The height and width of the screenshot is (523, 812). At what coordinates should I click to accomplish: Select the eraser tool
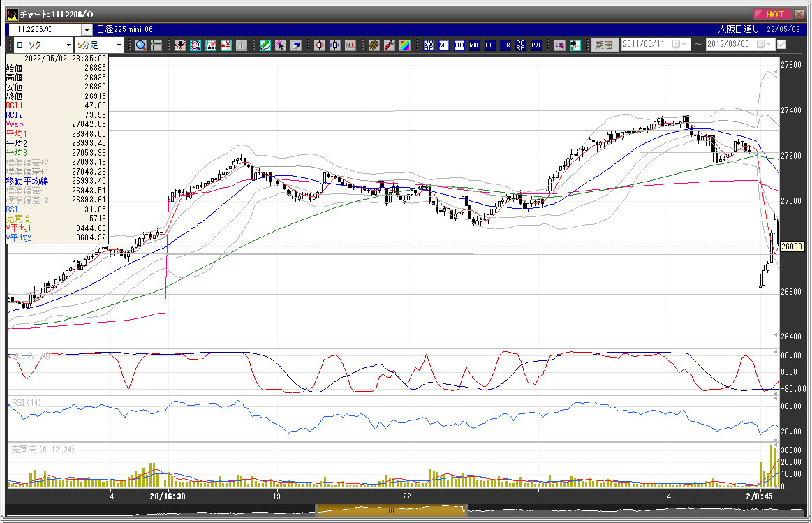tap(296, 45)
